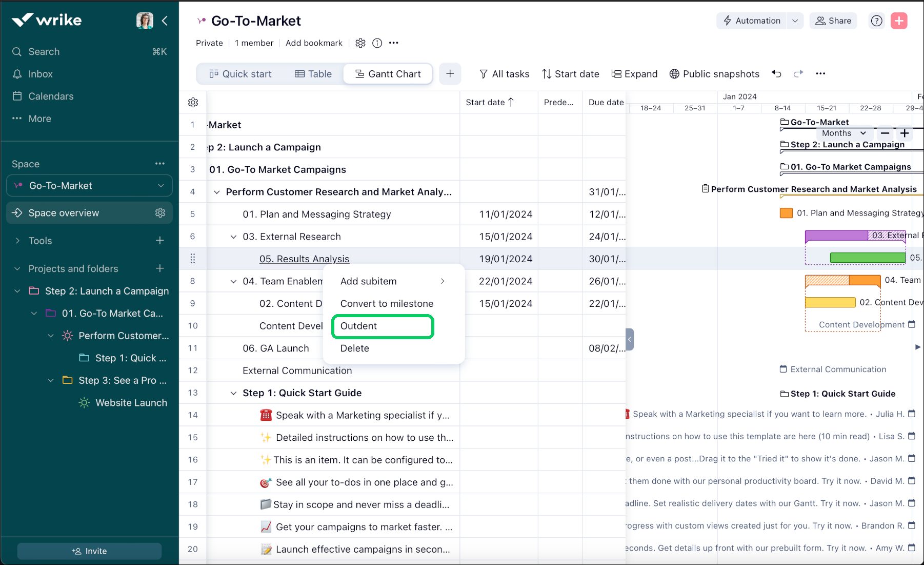Image resolution: width=924 pixels, height=565 pixels.
Task: Click the Search icon in sidebar
Action: click(x=16, y=51)
